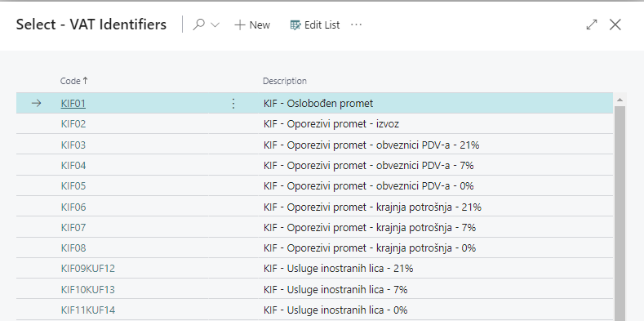This screenshot has width=644, height=321.
Task: Expand the dialog to full screen
Action: (x=592, y=25)
